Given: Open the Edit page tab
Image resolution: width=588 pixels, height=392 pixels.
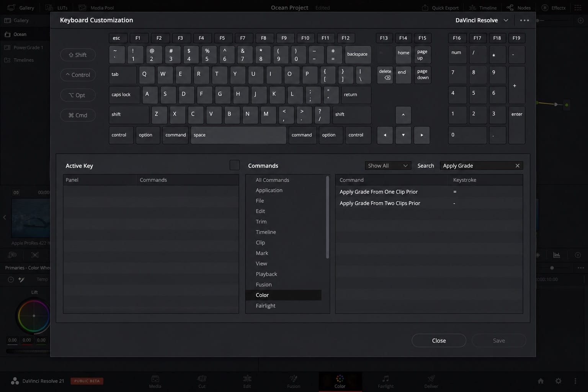Looking at the screenshot, I should [x=247, y=382].
